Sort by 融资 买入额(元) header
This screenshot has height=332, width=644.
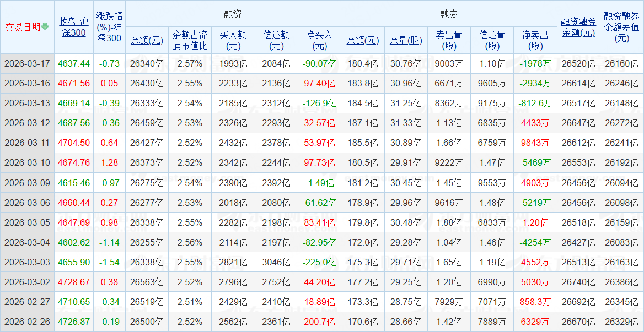(233, 41)
